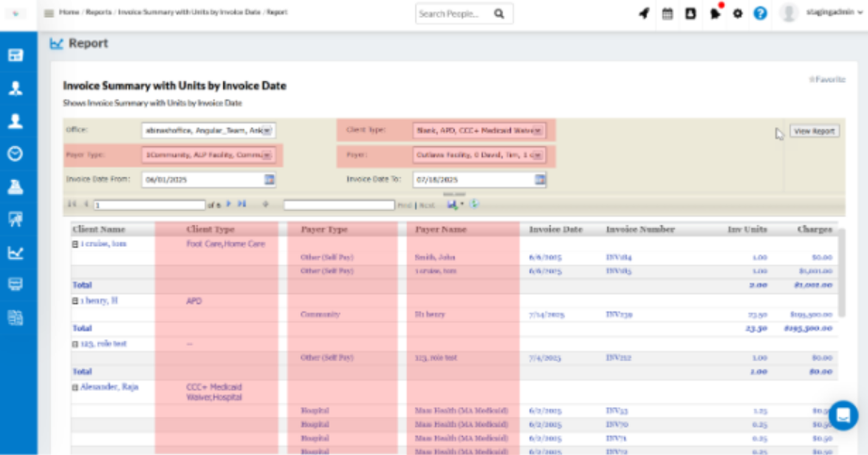Open invoice INV185

619,271
